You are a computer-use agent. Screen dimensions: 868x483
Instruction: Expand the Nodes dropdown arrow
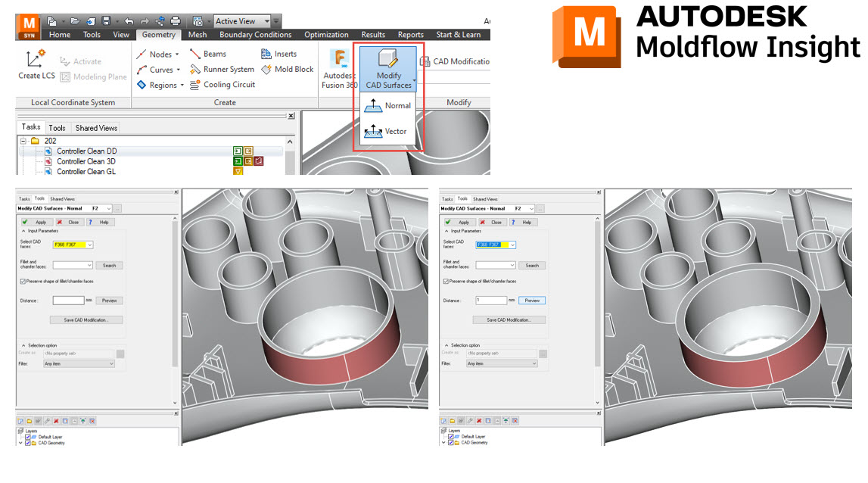tap(177, 55)
